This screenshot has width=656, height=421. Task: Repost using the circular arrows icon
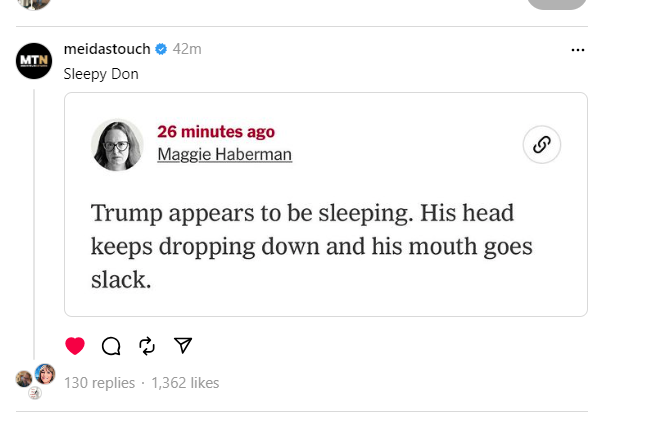pos(147,346)
